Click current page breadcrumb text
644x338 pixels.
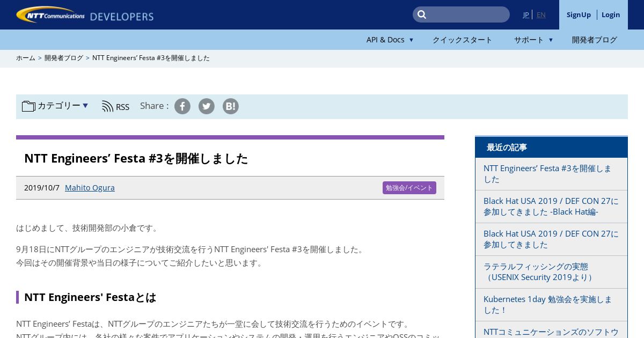(151, 58)
